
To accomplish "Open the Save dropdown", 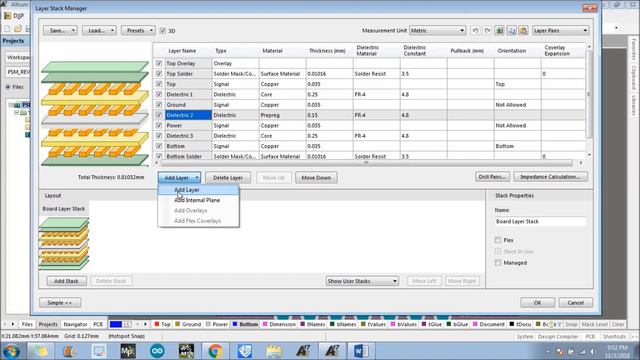I will click(60, 31).
